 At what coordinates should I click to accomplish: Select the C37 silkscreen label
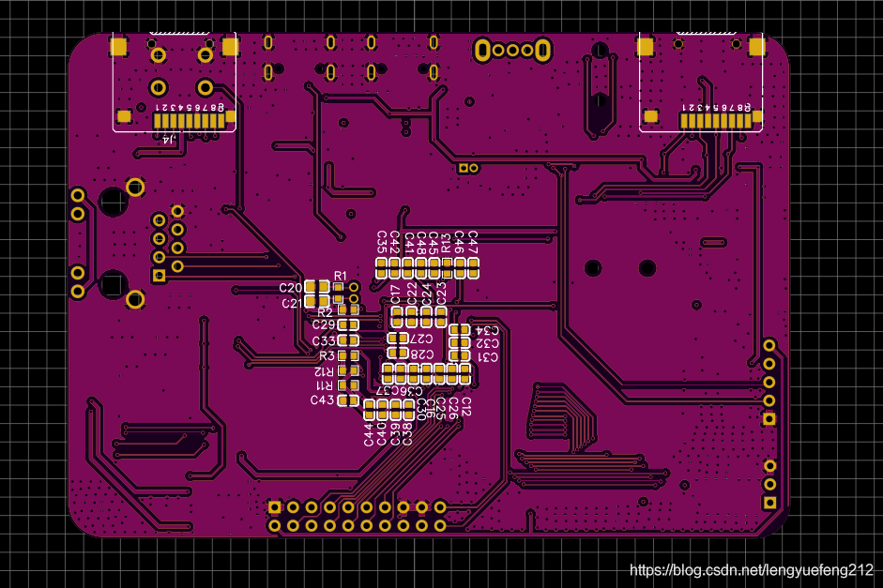coord(388,390)
